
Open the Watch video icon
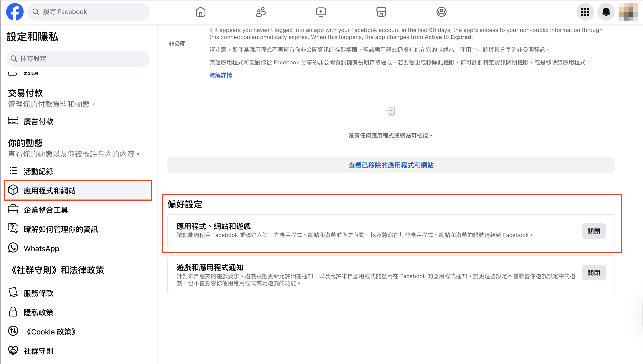click(321, 12)
